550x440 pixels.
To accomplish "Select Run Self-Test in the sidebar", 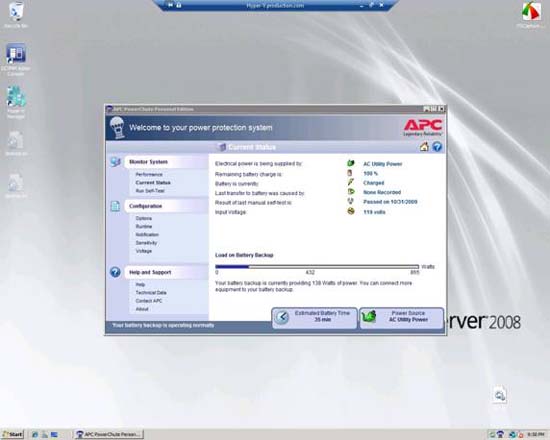I will (x=150, y=191).
